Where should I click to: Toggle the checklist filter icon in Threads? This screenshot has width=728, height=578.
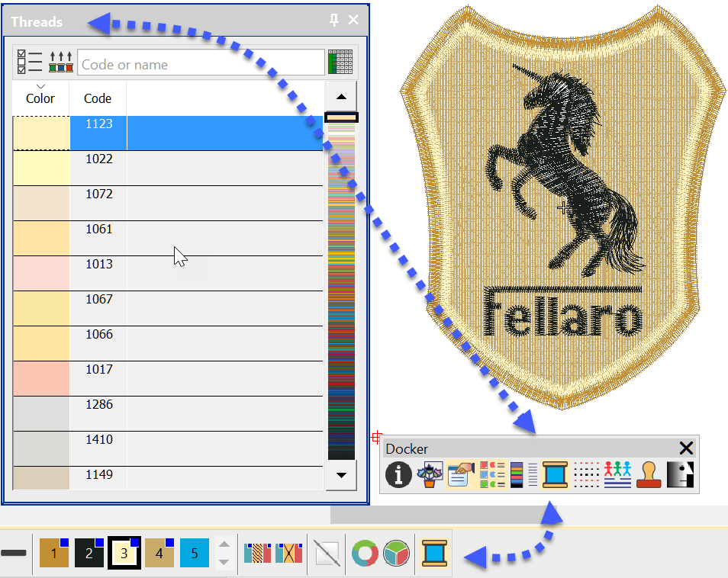coord(30,63)
